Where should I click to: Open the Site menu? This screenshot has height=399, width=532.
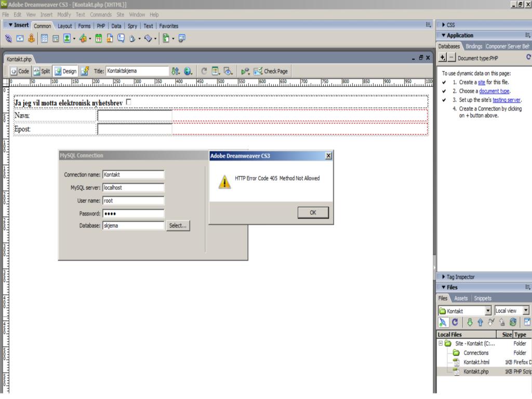point(120,15)
